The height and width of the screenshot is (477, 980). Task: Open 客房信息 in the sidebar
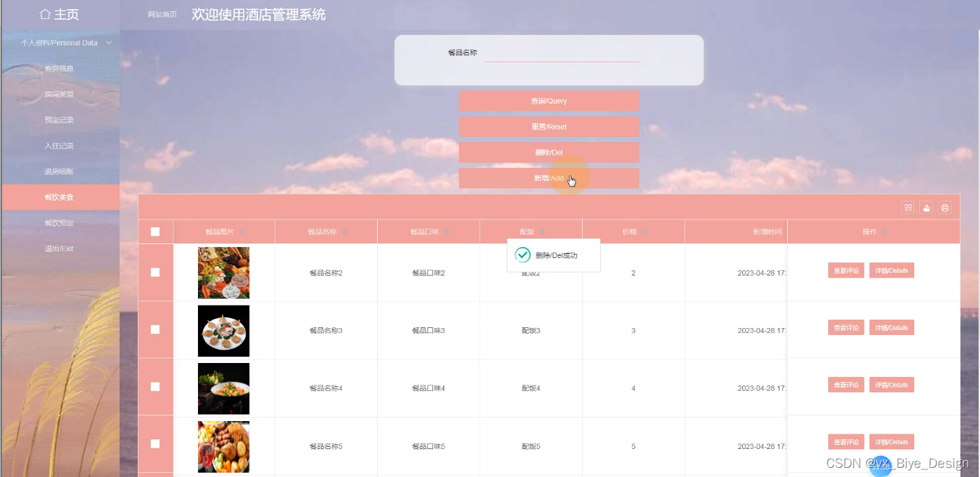59,69
